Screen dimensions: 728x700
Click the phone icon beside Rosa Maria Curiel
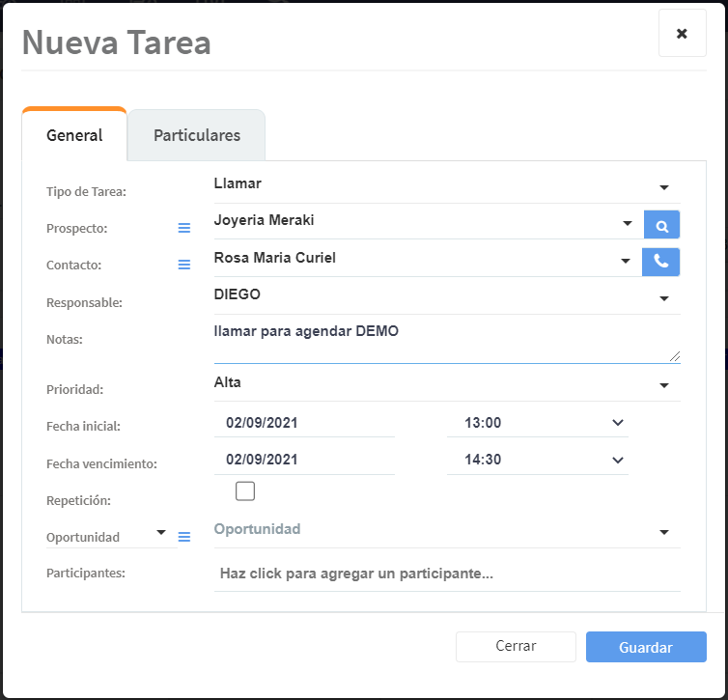[x=660, y=262]
